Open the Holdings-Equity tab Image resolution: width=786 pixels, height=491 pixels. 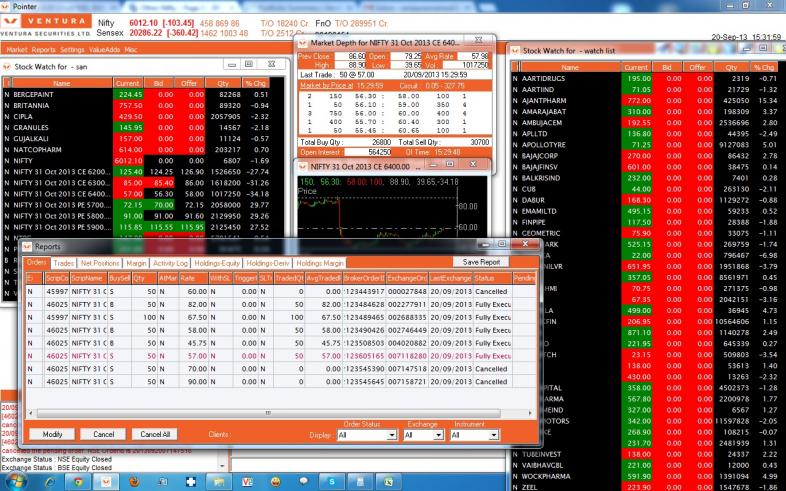click(x=217, y=263)
